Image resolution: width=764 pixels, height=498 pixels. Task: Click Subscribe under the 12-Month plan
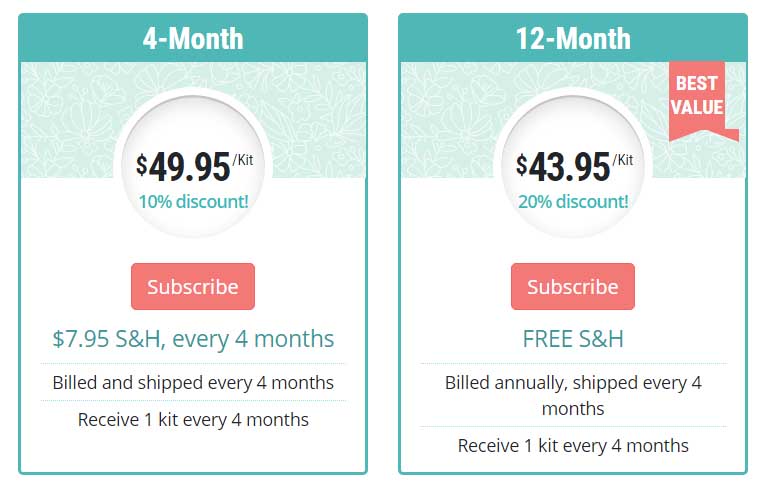(x=573, y=287)
